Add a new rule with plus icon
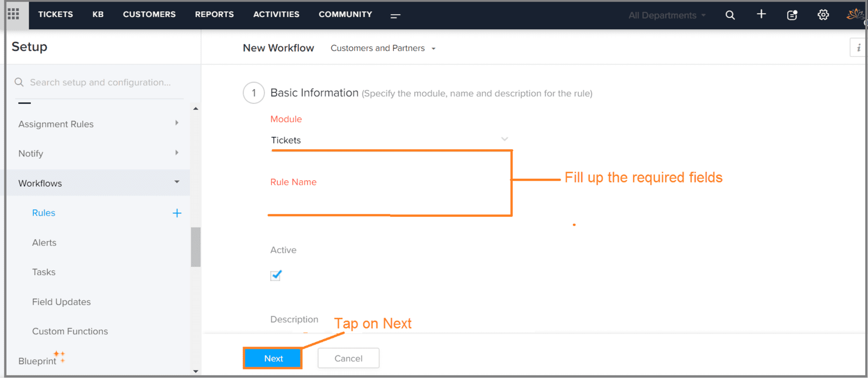This screenshot has height=378, width=868. tap(177, 213)
